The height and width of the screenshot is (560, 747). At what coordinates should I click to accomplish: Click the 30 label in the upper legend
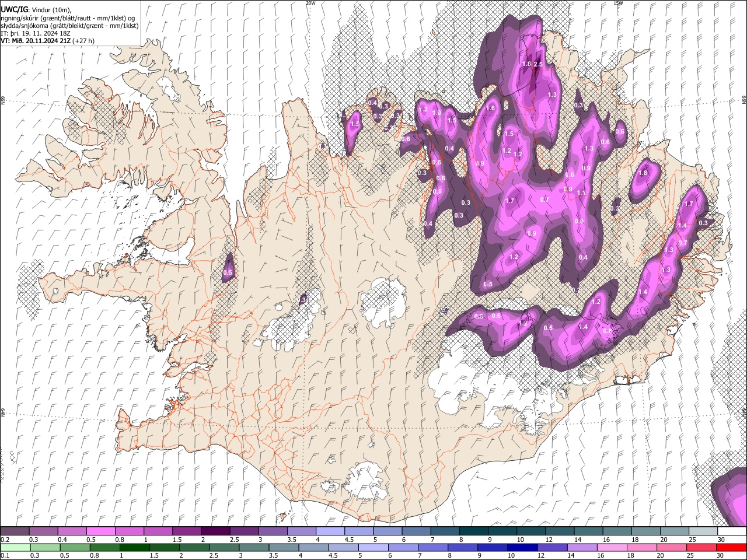point(721,540)
